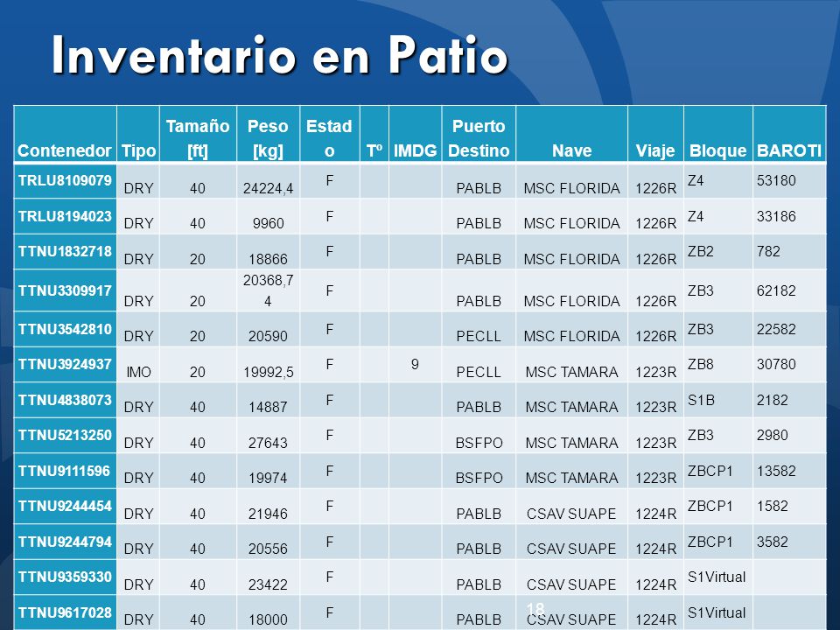Click weight value 21946
Image resolution: width=840 pixels, height=630 pixels.
click(x=268, y=514)
